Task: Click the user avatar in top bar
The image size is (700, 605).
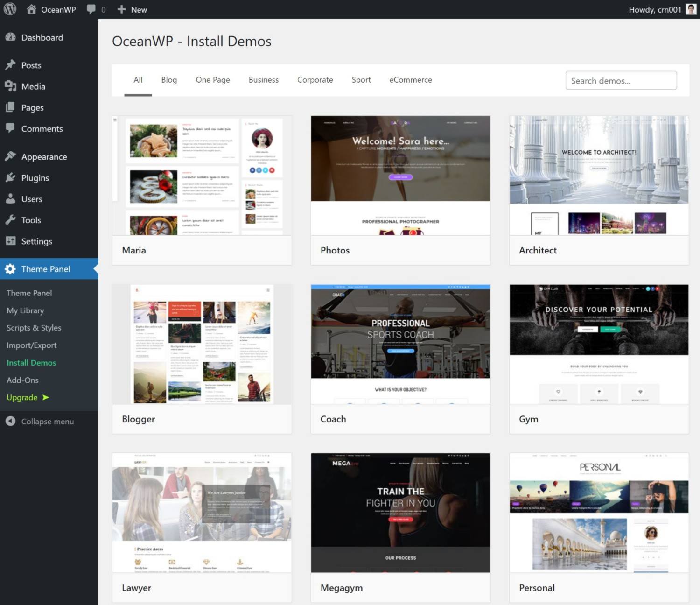Action: tap(691, 9)
